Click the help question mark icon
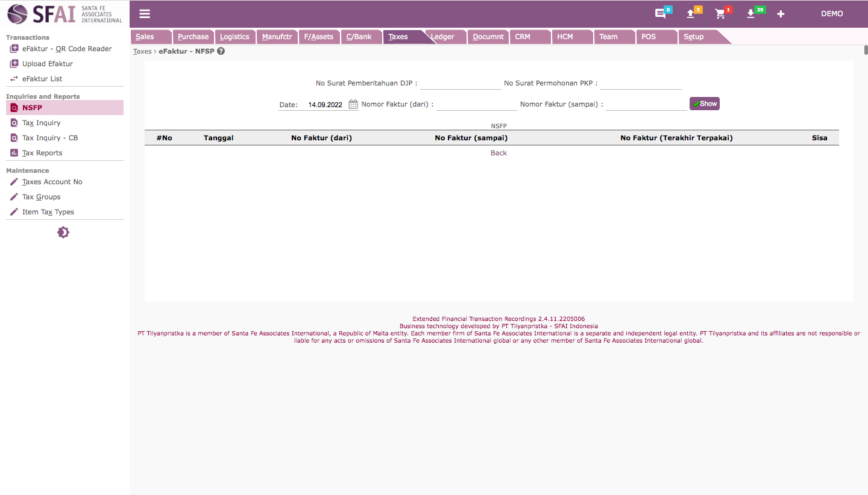Screen dimensions: 868x495 (x=221, y=51)
